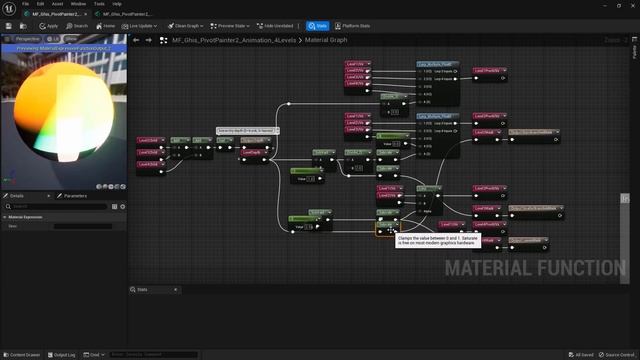Click the Details search field

[56, 207]
